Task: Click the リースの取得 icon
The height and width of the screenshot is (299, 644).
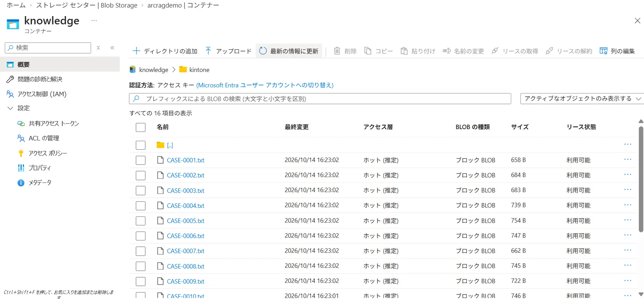Action: pyautogui.click(x=495, y=51)
